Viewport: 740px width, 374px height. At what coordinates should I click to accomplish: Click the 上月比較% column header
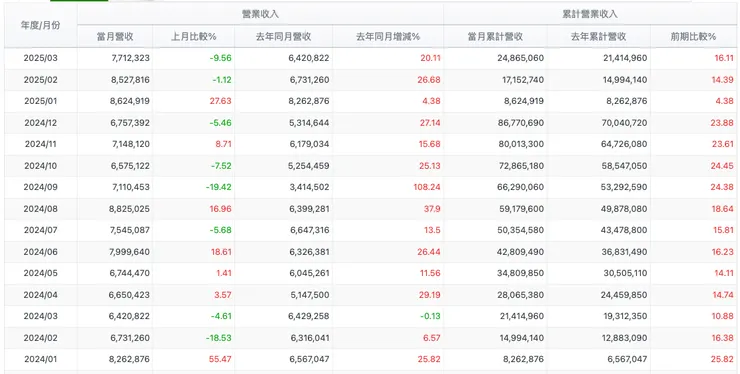[193, 36]
